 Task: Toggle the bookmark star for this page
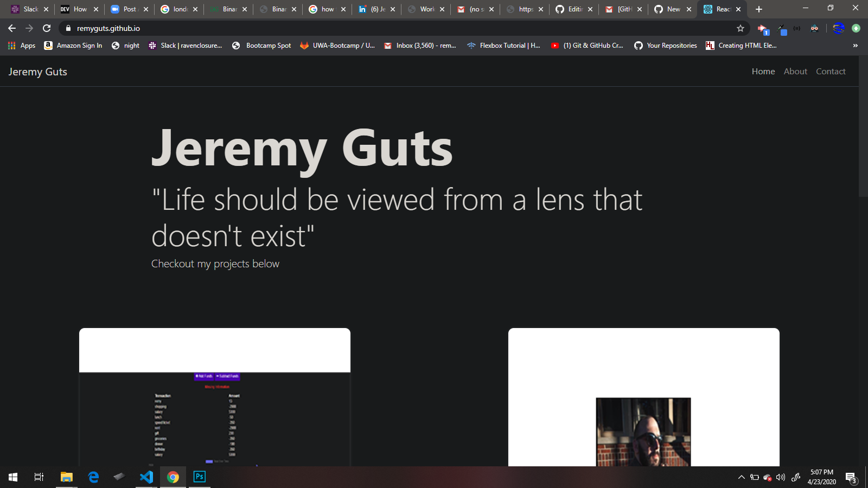click(740, 28)
